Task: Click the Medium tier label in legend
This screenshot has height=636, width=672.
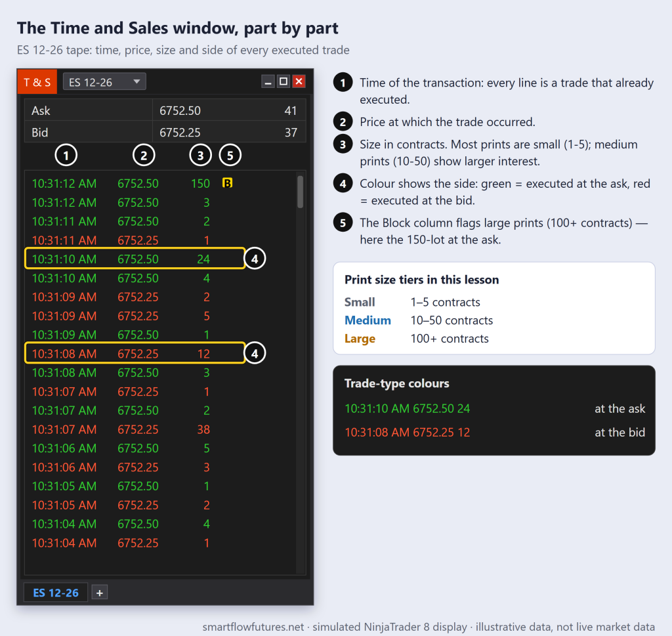Action: pyautogui.click(x=367, y=320)
